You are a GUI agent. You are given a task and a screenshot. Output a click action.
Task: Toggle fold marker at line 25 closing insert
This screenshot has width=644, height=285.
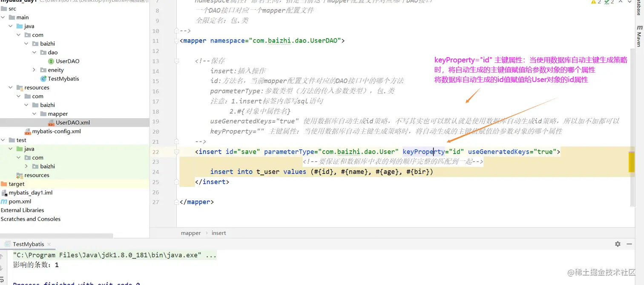click(x=176, y=182)
